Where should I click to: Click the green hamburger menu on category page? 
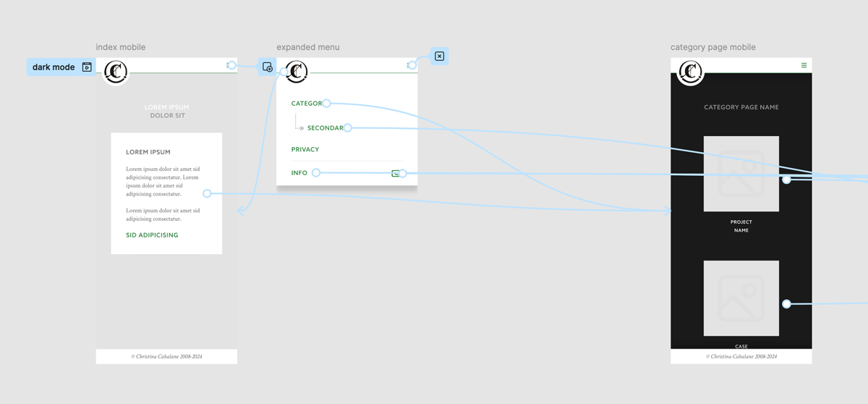point(804,65)
